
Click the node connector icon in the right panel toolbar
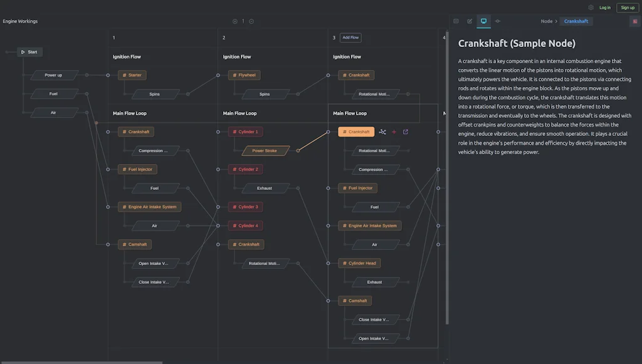[x=497, y=21]
